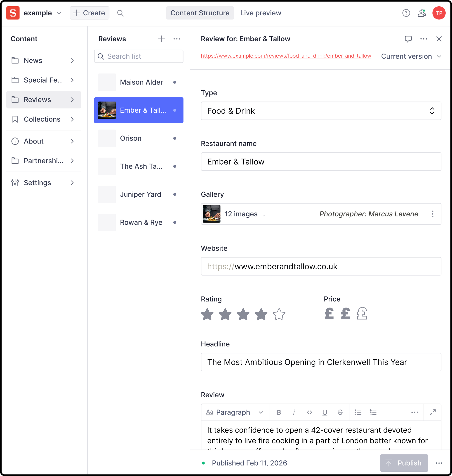This screenshot has width=452, height=476.
Task: Open the Orison review
Action: pos(139,138)
